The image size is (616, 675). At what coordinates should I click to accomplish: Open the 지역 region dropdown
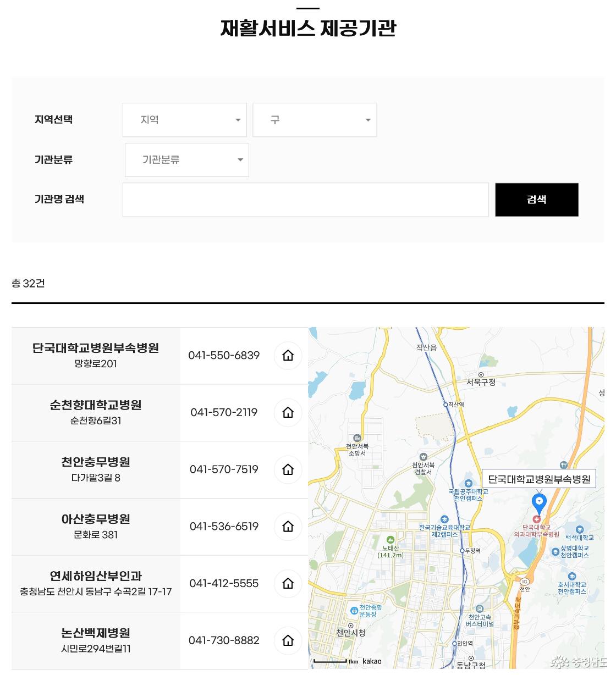tap(185, 120)
